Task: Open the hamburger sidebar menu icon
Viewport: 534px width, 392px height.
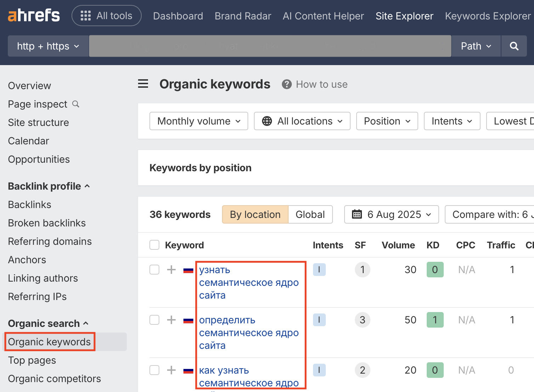Action: click(143, 84)
